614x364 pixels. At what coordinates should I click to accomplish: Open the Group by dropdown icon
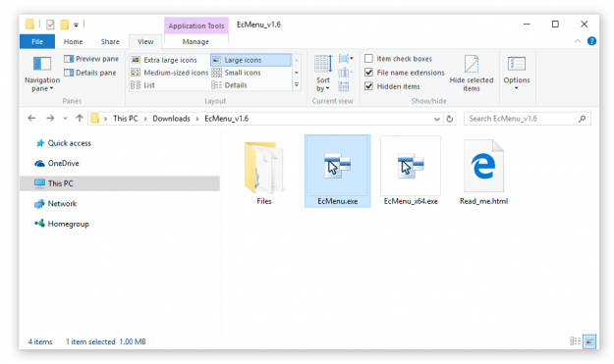click(x=346, y=59)
